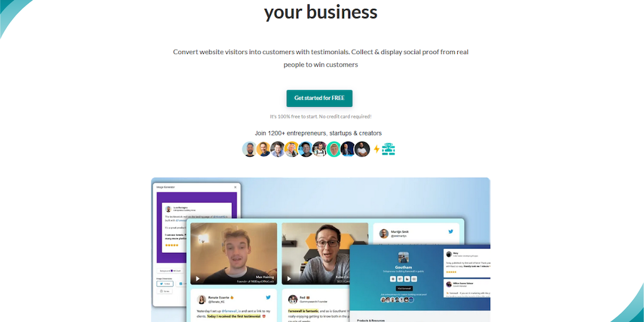The width and height of the screenshot is (644, 322).
Task: Select the Stories image dimension option
Action: pyautogui.click(x=164, y=291)
